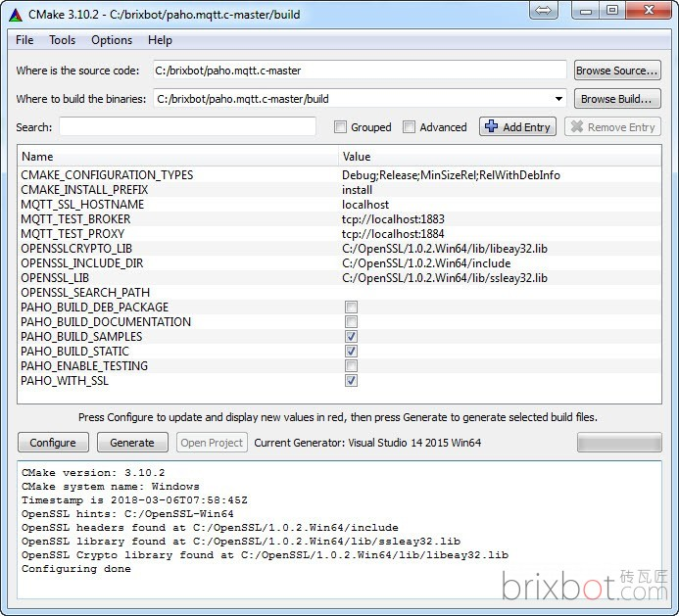The width and height of the screenshot is (679, 616).
Task: Expand the build binaries path dropdown
Action: 558,99
